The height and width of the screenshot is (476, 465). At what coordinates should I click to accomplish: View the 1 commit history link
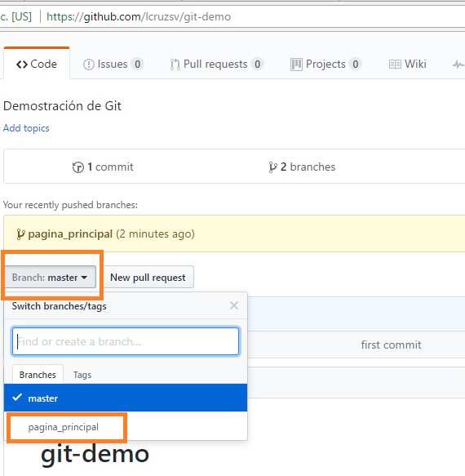click(103, 167)
